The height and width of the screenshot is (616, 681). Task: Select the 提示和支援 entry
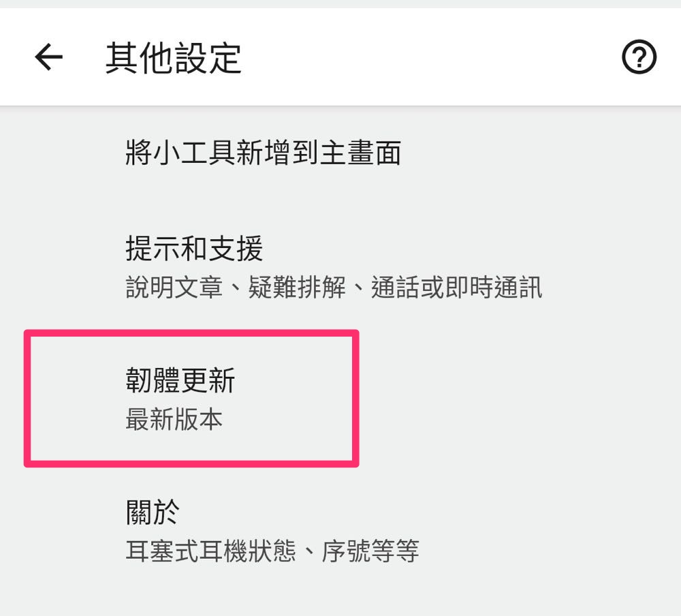coord(195,249)
